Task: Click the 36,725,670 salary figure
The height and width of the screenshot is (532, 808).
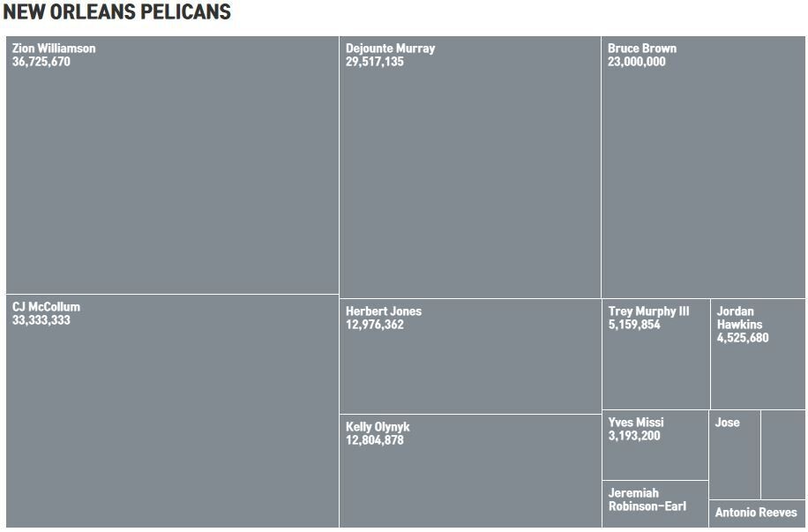Action: (x=41, y=62)
